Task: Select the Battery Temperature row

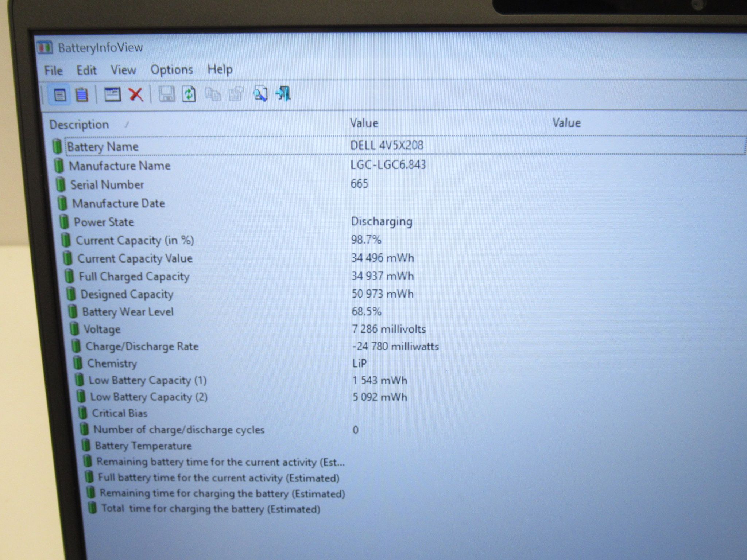Action: pos(413,446)
